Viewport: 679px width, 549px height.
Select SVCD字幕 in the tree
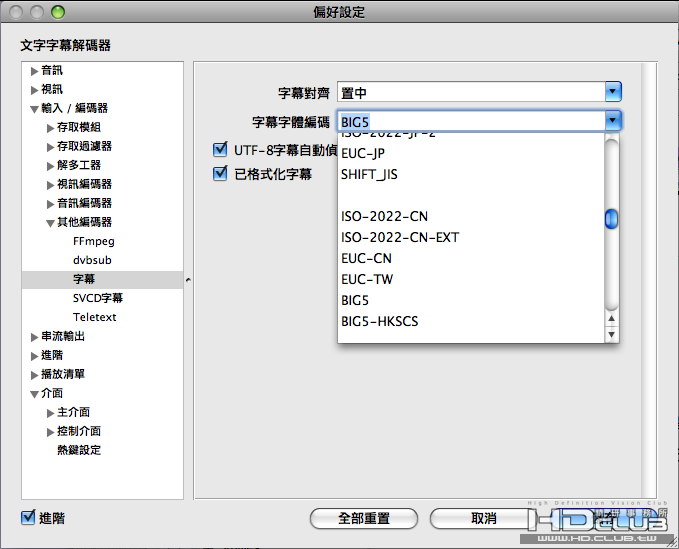(98, 298)
